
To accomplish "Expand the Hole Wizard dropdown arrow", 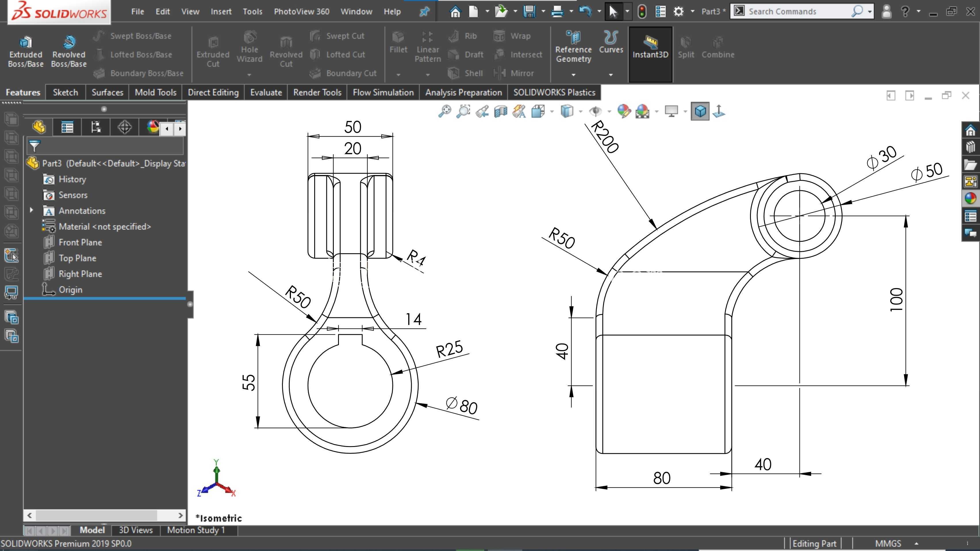I will [249, 75].
